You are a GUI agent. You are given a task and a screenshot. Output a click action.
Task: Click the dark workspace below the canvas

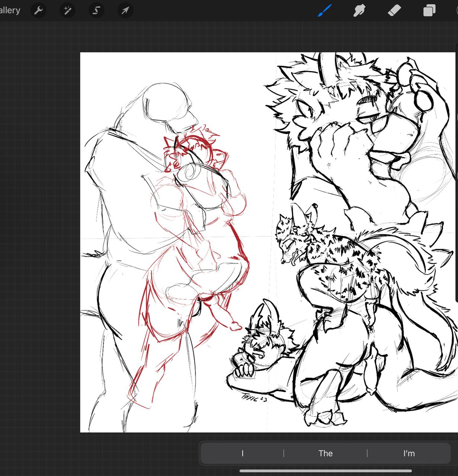click(x=112, y=454)
